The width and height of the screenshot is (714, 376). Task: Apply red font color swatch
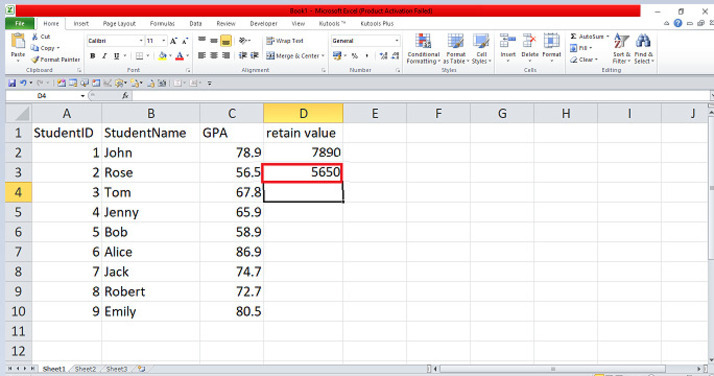point(179,56)
